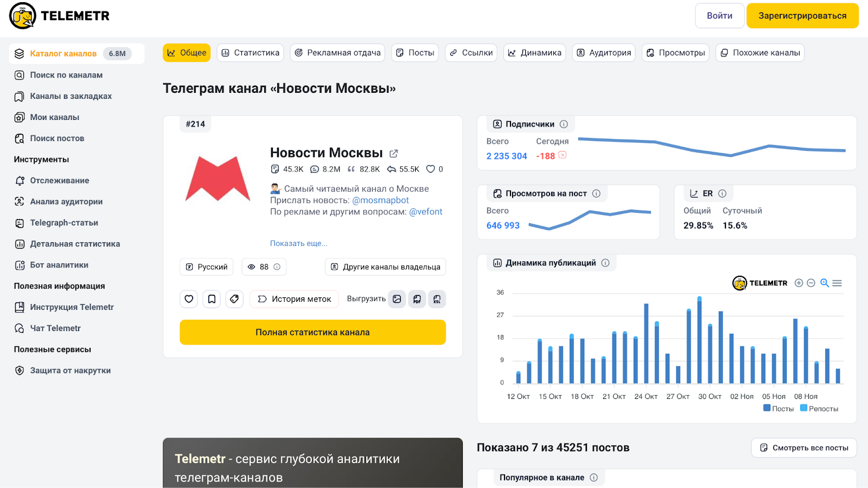Click the info icon next to Динамика публикаций

605,263
